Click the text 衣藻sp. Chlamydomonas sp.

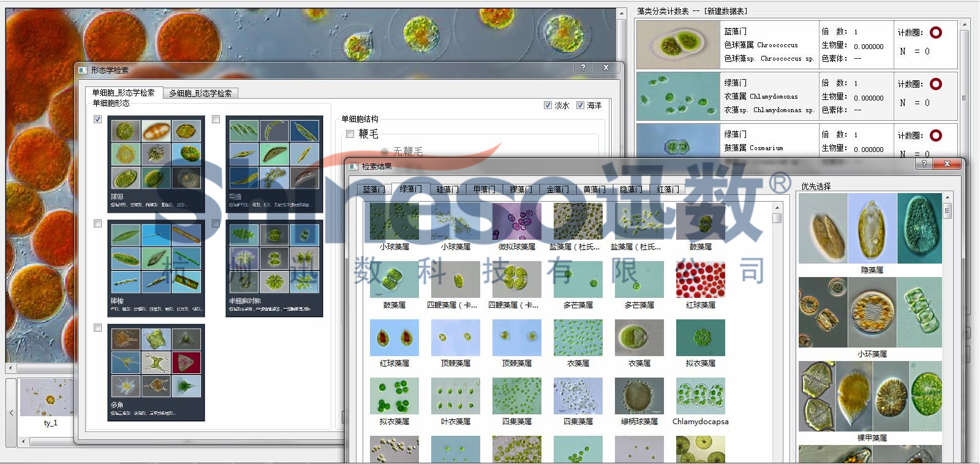(769, 110)
